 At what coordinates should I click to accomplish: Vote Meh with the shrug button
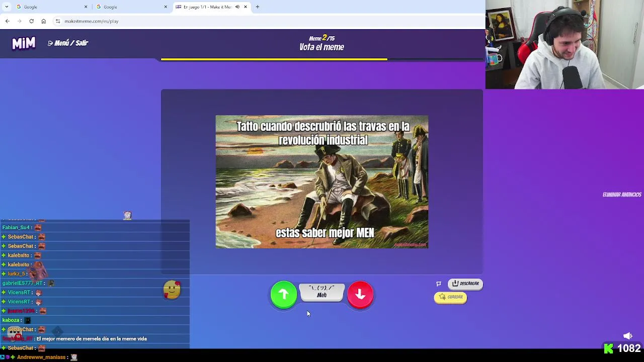[322, 292]
